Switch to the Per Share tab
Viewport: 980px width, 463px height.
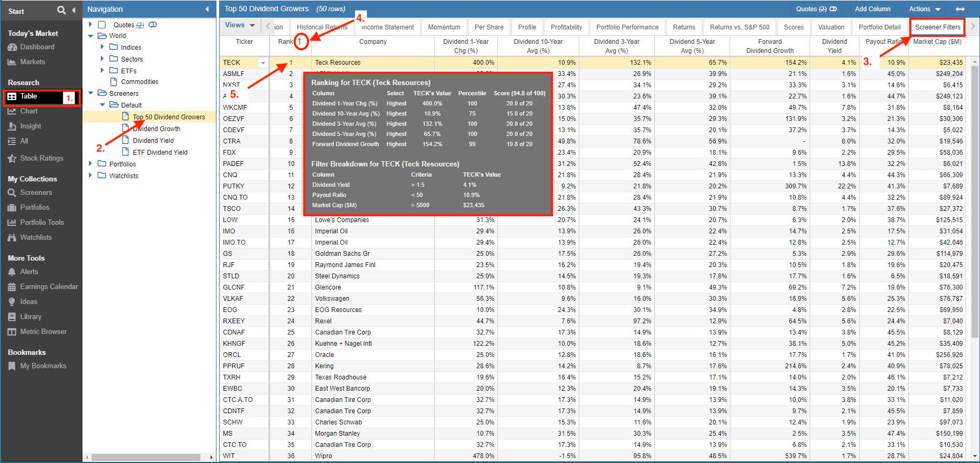(x=489, y=27)
